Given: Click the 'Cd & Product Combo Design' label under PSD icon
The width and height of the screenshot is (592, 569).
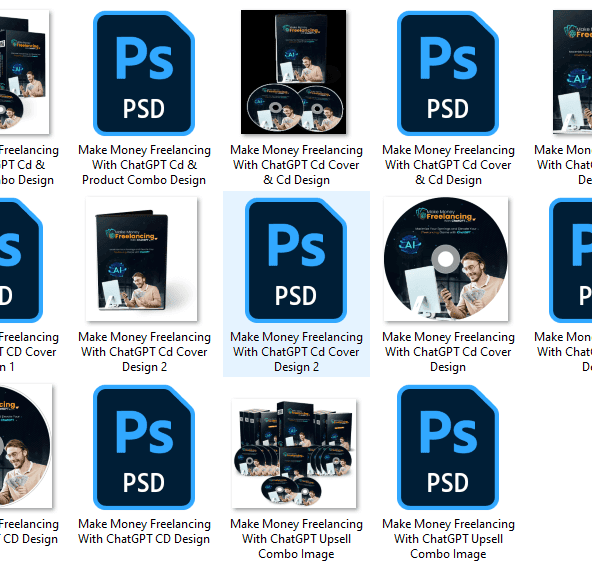Looking at the screenshot, I should click(x=144, y=165).
